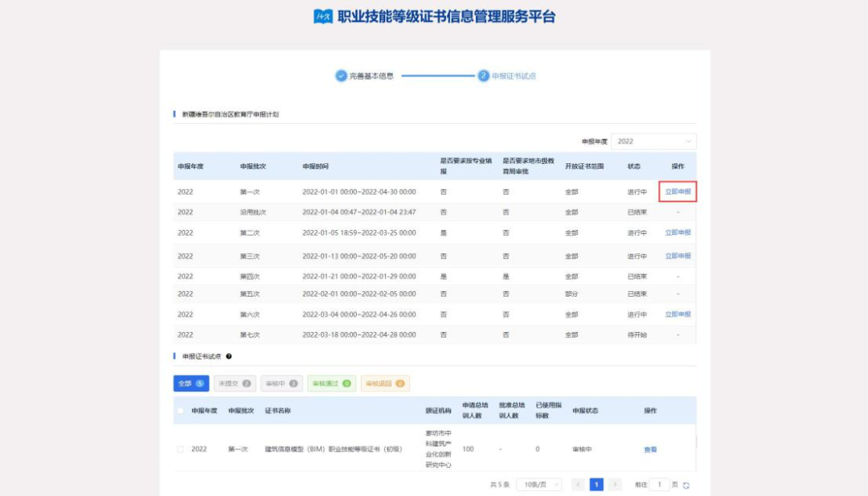The width and height of the screenshot is (868, 496).
Task: Open the 未提交 filter tab
Action: tap(234, 383)
